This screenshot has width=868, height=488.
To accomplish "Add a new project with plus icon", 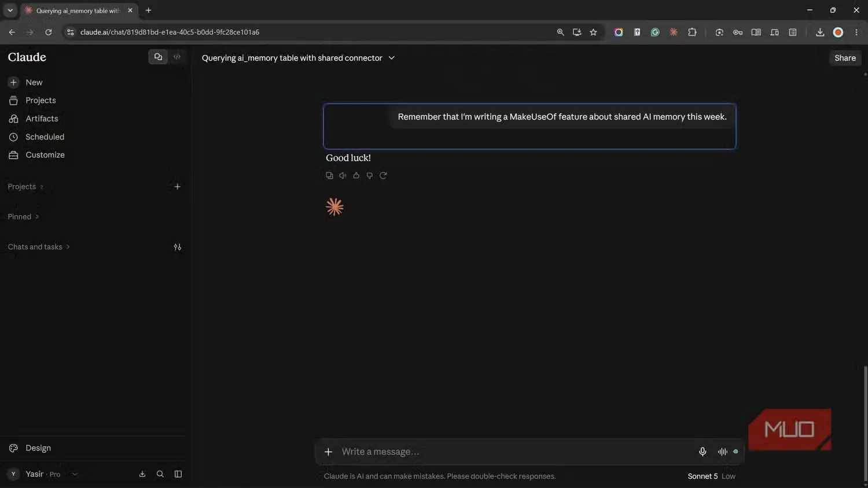I will (178, 187).
